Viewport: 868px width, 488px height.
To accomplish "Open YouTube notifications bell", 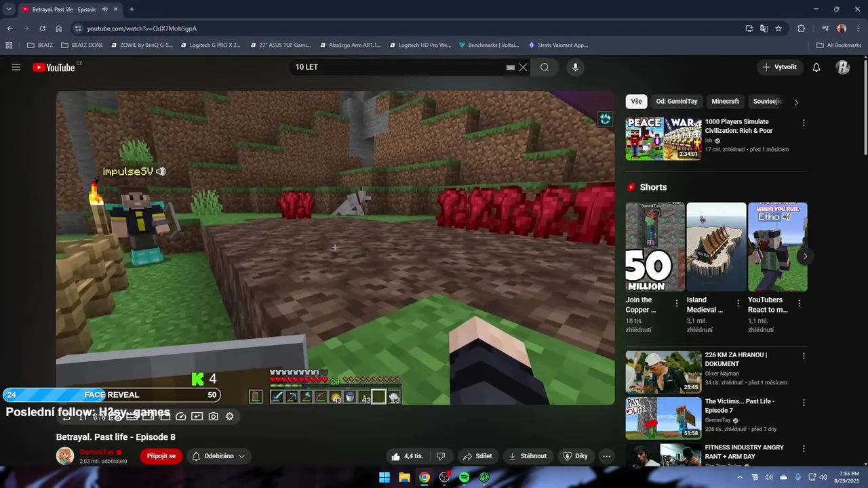I will coord(816,67).
